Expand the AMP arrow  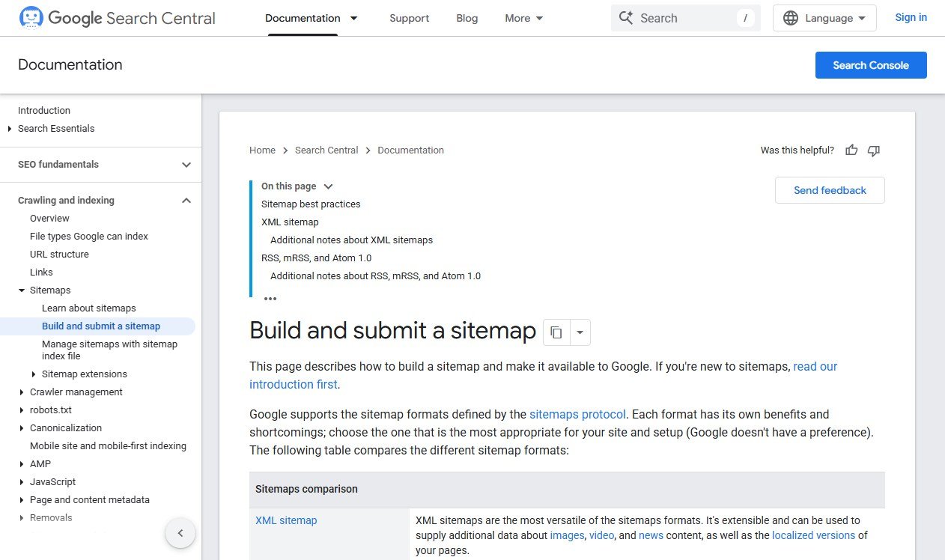tap(22, 464)
